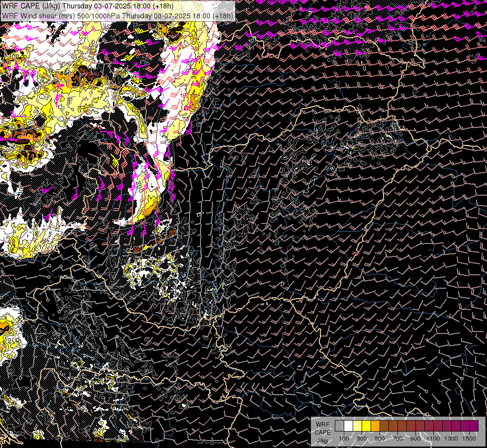
Task: Select the orange legend swatch
Action: [376, 426]
